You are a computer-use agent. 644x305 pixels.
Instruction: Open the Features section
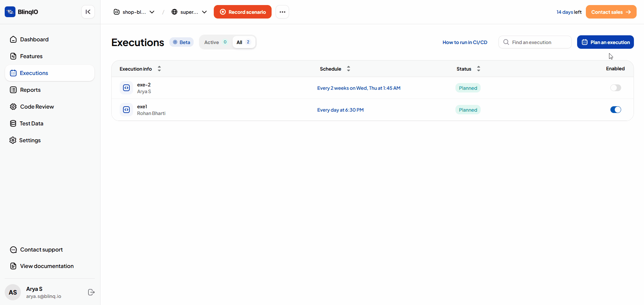[31, 56]
